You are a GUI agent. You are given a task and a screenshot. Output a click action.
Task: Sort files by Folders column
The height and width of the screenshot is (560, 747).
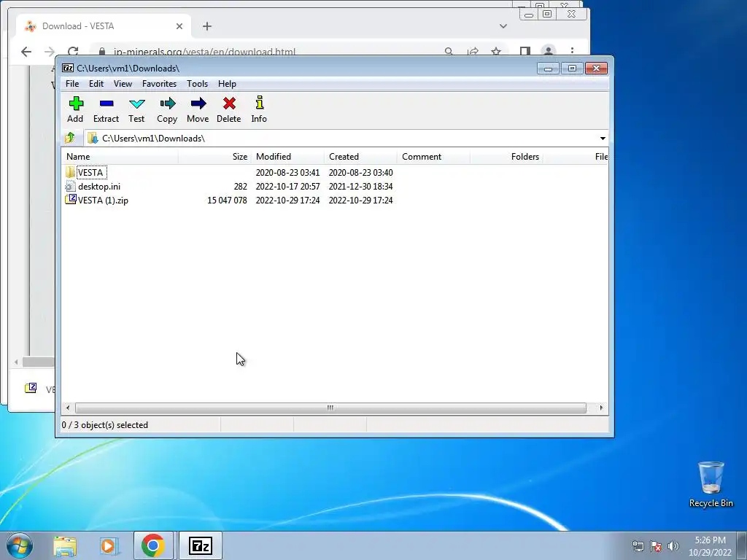point(506,157)
